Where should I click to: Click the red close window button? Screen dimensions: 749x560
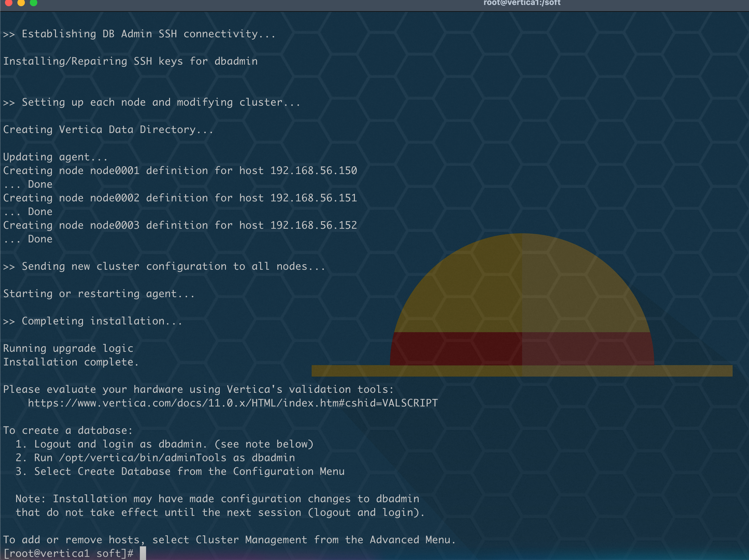click(9, 3)
